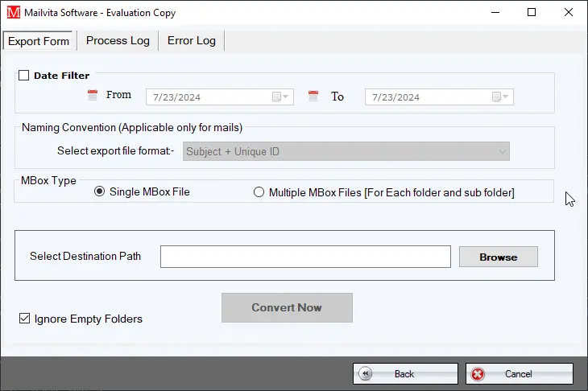Open the Process Log tab
The image size is (588, 391).
[118, 40]
